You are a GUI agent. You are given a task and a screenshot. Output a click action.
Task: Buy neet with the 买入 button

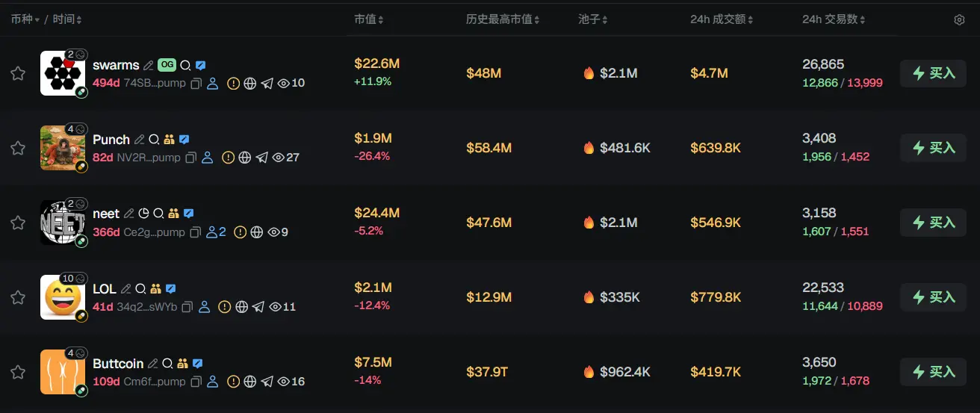click(x=933, y=223)
